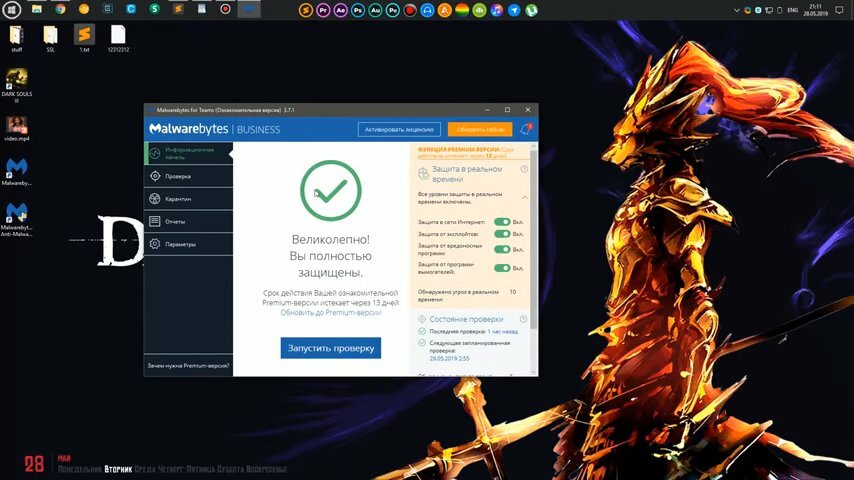This screenshot has height=480, width=854.
Task: Open the Проверка scan section
Action: point(188,176)
